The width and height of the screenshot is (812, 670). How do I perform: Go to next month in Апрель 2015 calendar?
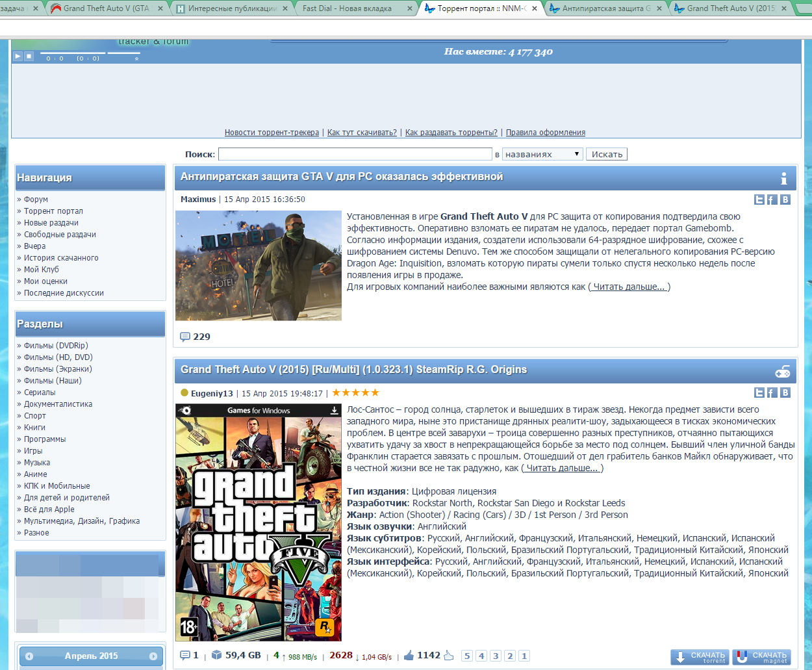153,656
